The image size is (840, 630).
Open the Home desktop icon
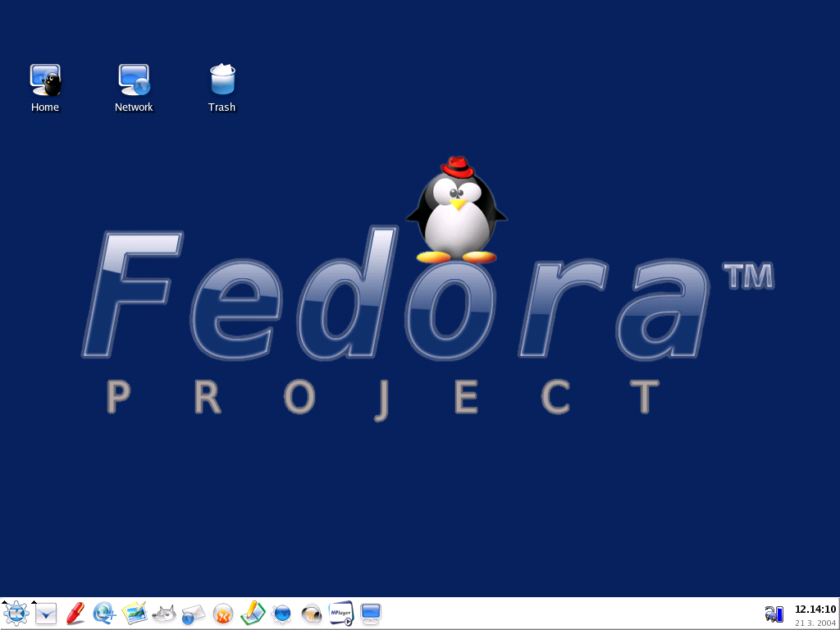click(46, 80)
